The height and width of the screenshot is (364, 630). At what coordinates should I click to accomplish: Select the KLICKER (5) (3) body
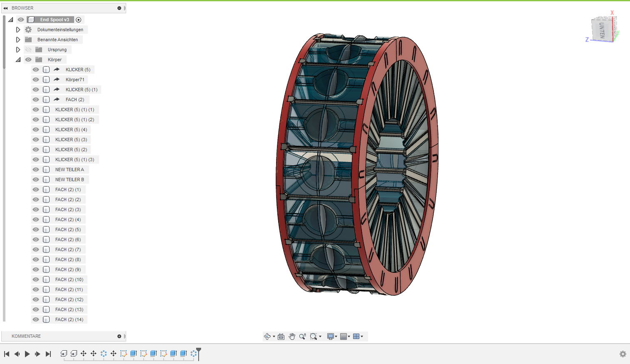tap(71, 140)
